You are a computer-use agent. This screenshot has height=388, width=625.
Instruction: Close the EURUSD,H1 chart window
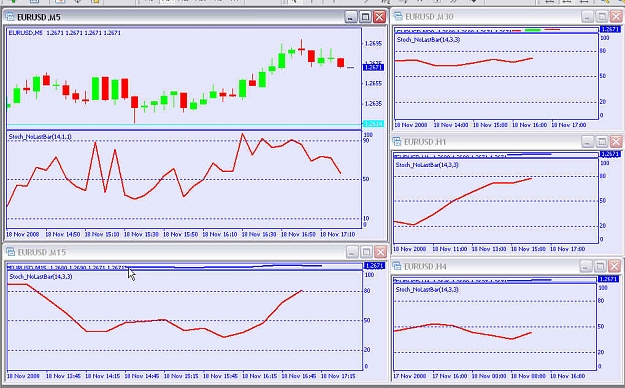click(x=616, y=142)
